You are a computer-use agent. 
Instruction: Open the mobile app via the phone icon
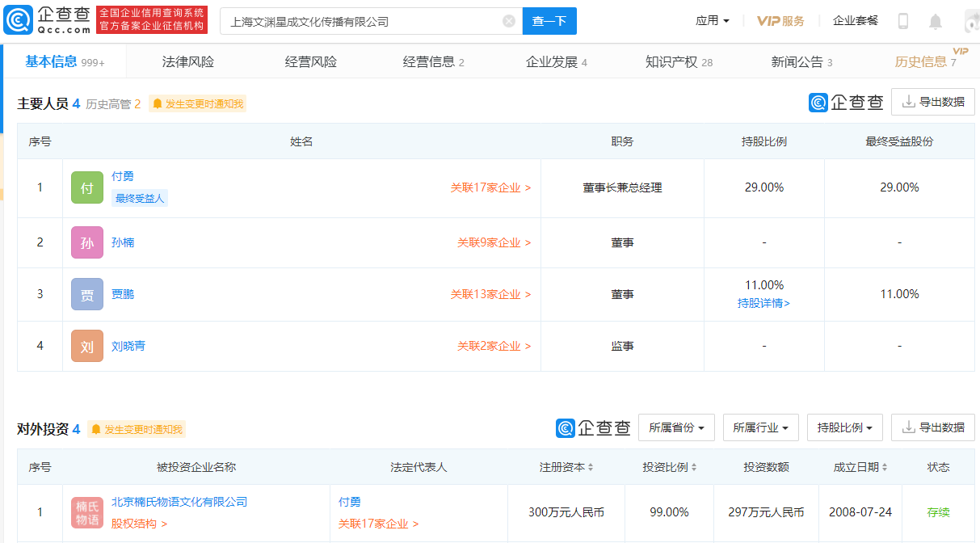pos(902,20)
